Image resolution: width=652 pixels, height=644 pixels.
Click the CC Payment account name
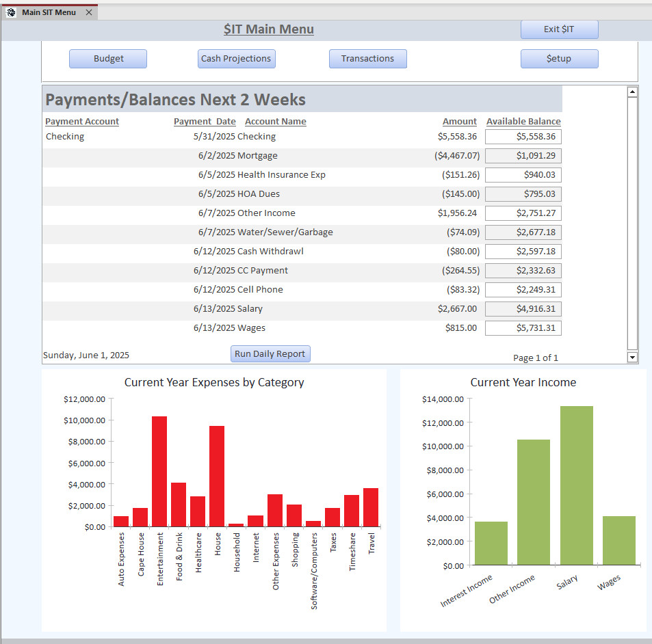(x=263, y=271)
